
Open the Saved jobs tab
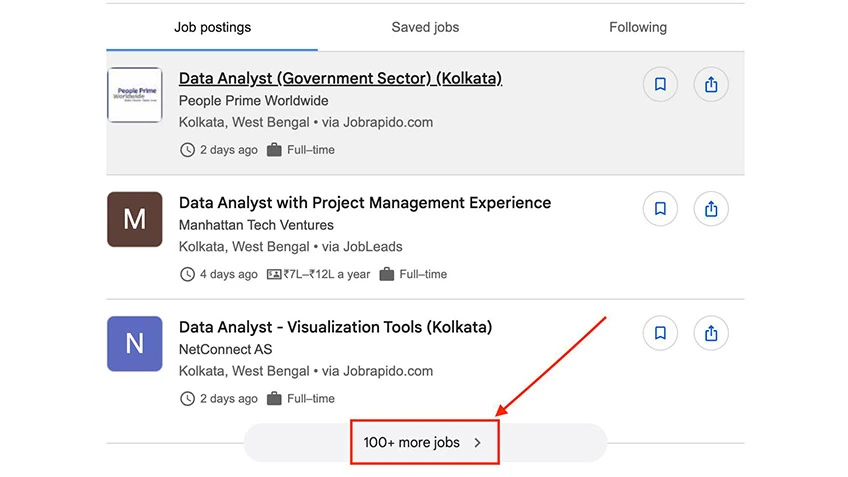[425, 28]
